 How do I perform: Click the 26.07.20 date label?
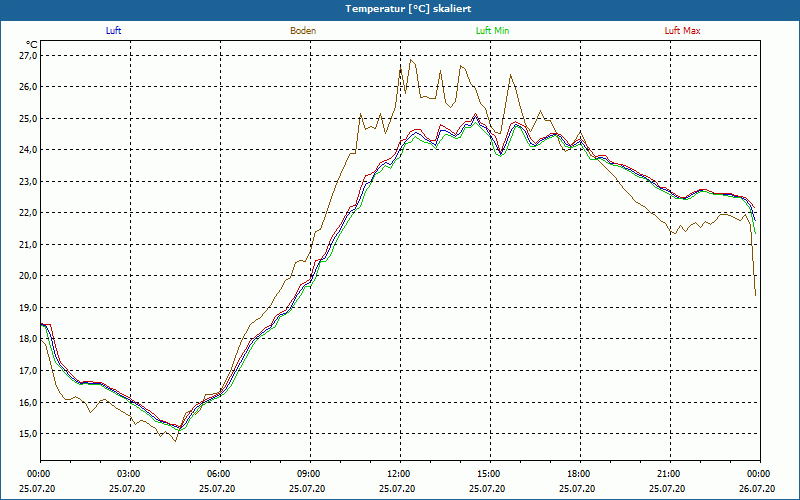[757, 488]
